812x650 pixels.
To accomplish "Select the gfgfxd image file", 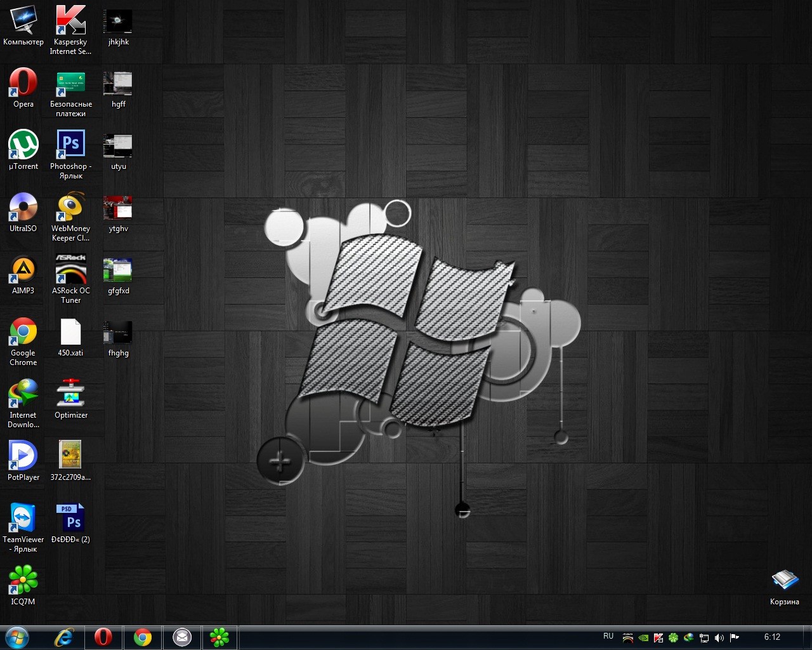I will pyautogui.click(x=118, y=275).
